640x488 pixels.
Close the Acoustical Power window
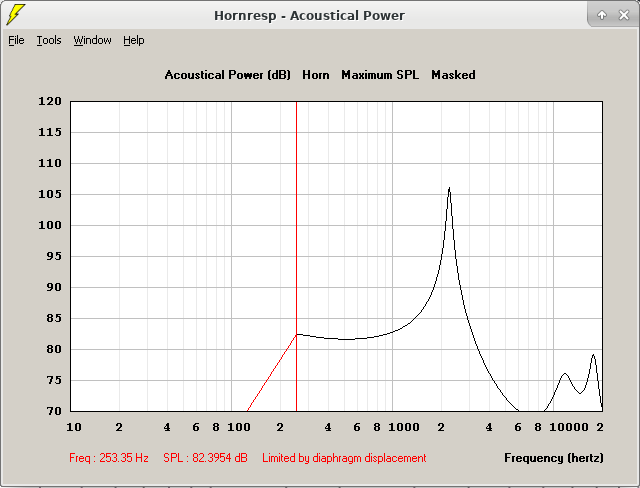point(624,15)
